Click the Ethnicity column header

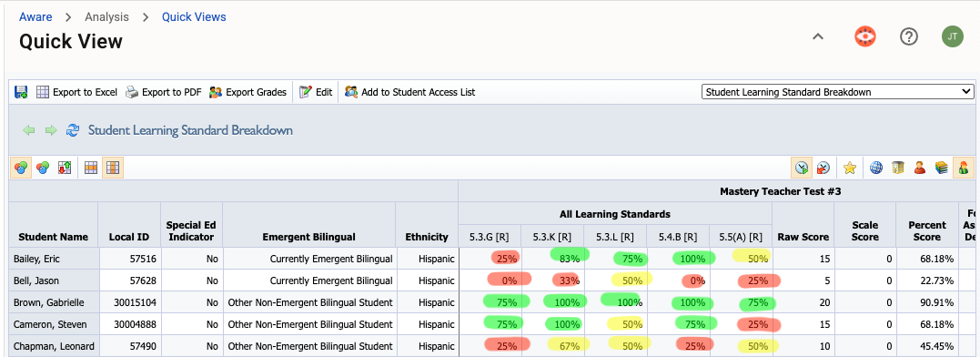coord(427,237)
